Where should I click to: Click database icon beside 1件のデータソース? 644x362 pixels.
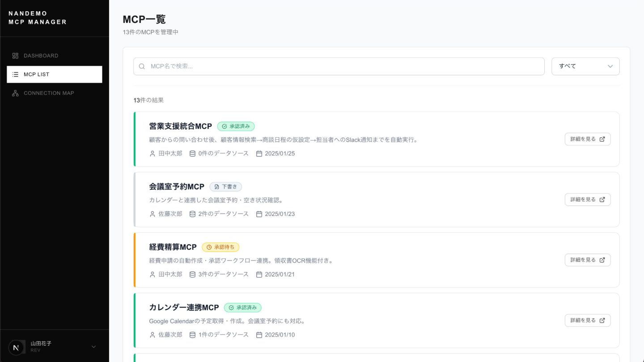192,334
